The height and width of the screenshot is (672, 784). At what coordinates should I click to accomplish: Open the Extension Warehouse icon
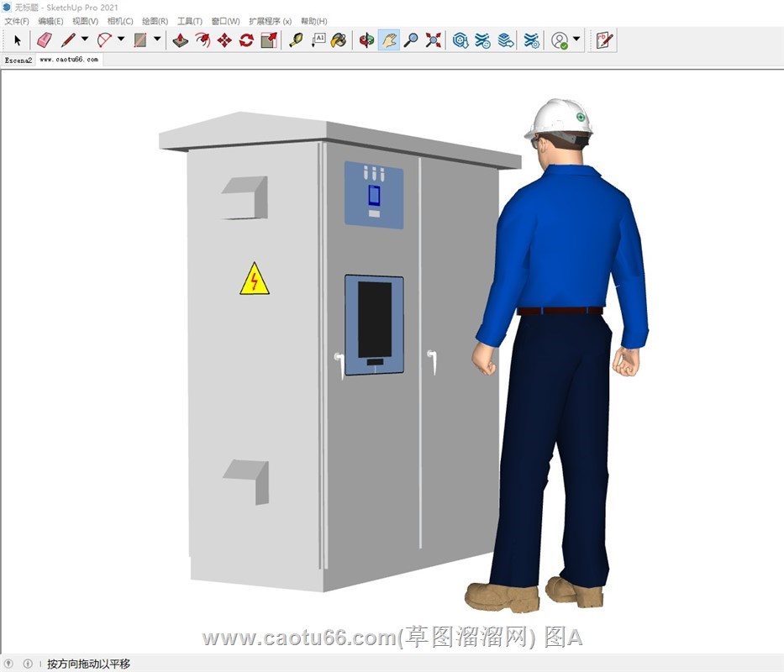pyautogui.click(x=482, y=40)
